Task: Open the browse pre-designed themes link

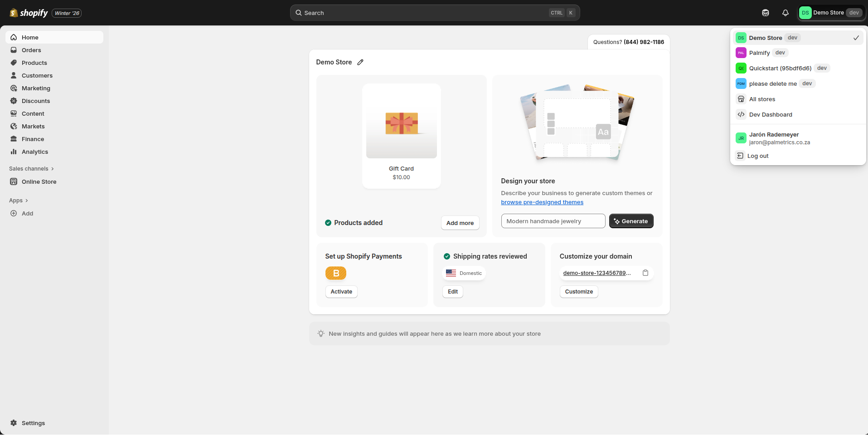Action: tap(542, 202)
